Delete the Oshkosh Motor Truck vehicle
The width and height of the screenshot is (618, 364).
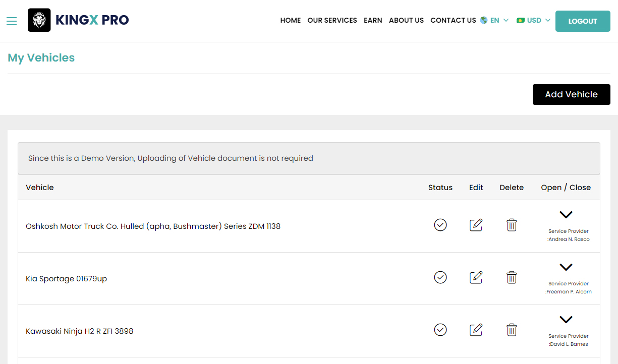pyautogui.click(x=512, y=225)
